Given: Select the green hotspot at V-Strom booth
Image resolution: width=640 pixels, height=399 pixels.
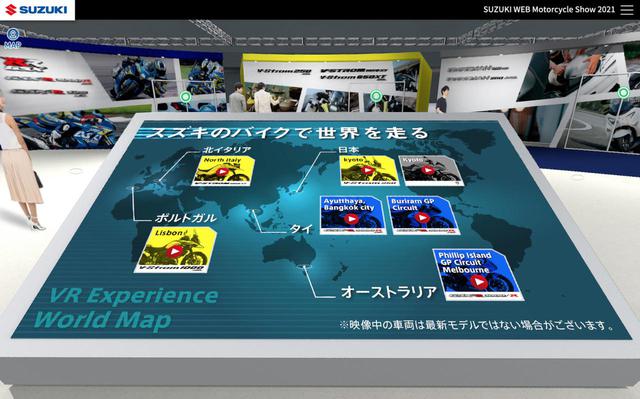Looking at the screenshot, I should click(376, 97).
